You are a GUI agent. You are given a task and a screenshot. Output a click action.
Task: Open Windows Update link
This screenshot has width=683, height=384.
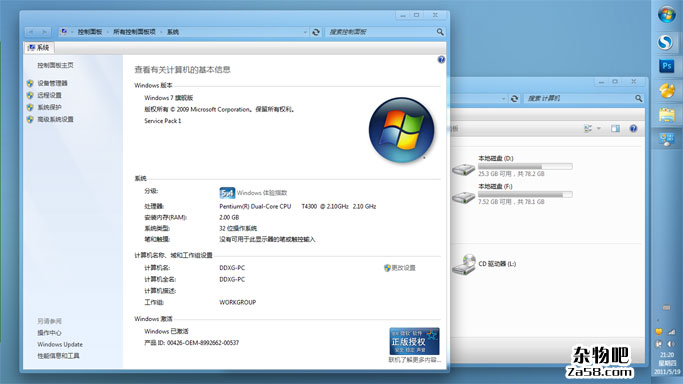[60, 344]
